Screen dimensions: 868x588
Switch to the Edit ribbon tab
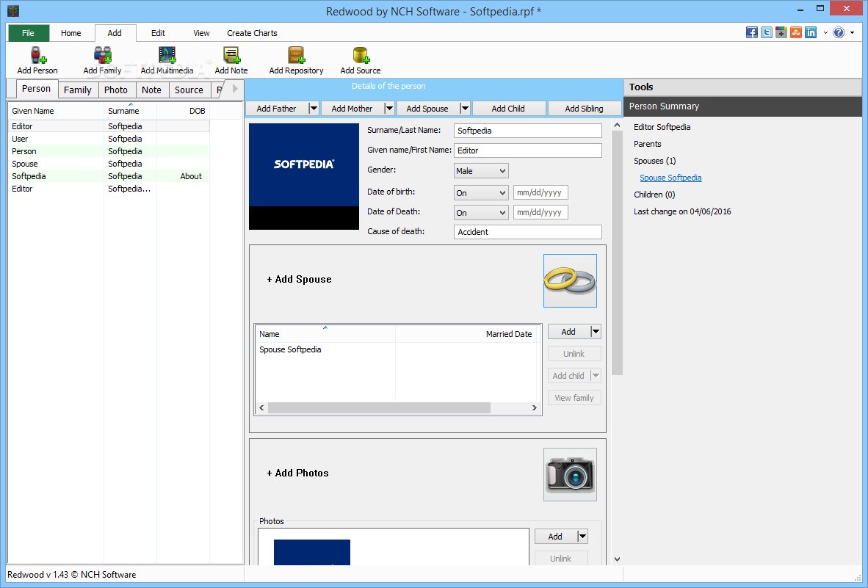(x=159, y=33)
